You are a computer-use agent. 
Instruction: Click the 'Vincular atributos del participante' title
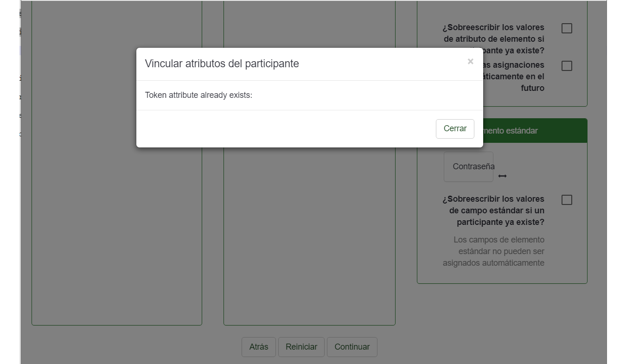pyautogui.click(x=222, y=64)
